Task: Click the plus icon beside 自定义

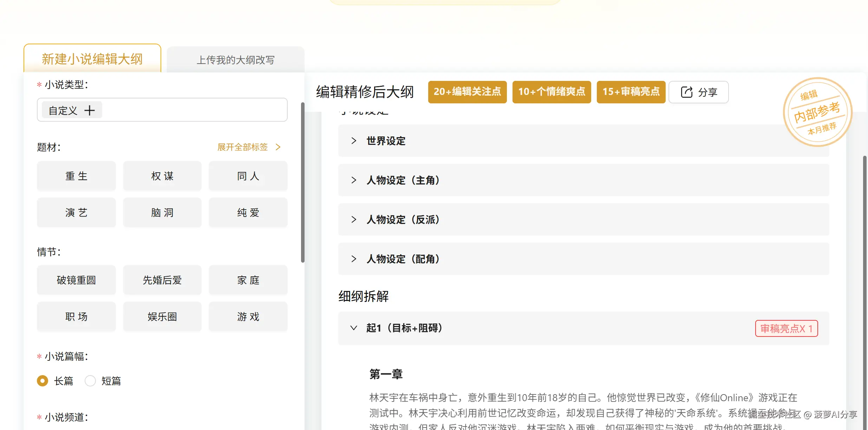Action: (90, 110)
